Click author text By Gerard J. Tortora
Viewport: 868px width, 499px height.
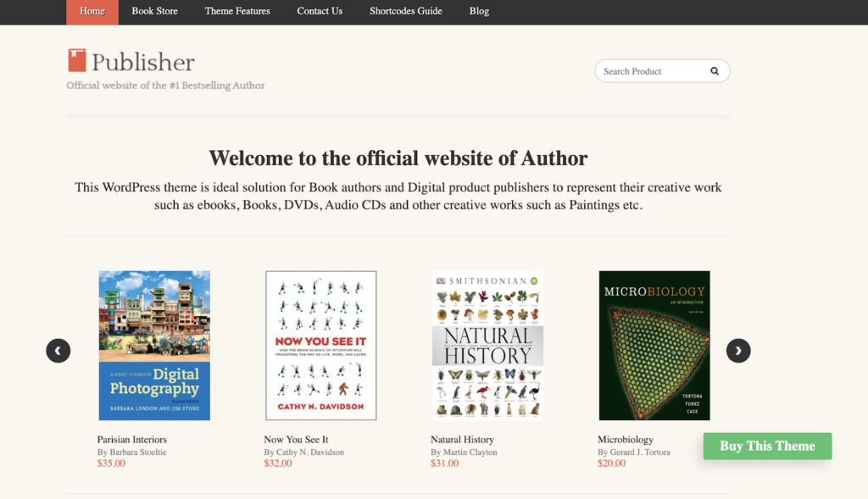pyautogui.click(x=634, y=452)
